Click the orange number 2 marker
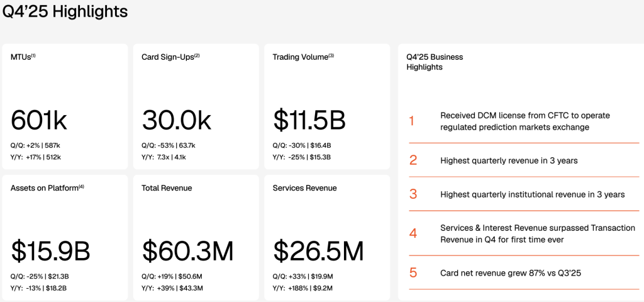Viewport: 644px width, 302px height. (x=413, y=160)
